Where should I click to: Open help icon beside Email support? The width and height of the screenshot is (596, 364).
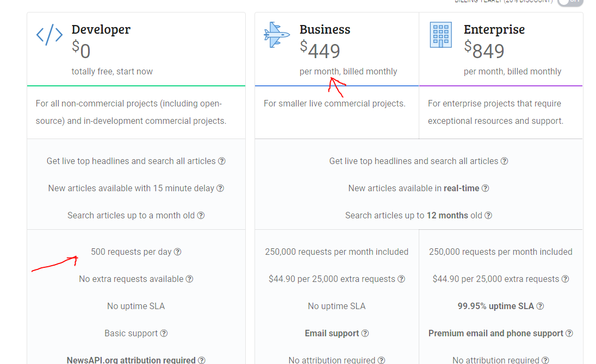365,333
